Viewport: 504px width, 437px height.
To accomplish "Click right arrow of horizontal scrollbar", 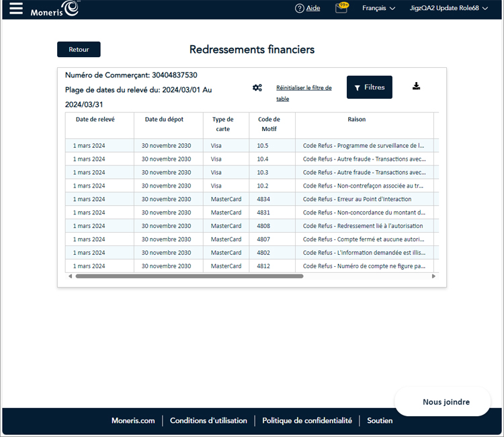I will coord(433,276).
